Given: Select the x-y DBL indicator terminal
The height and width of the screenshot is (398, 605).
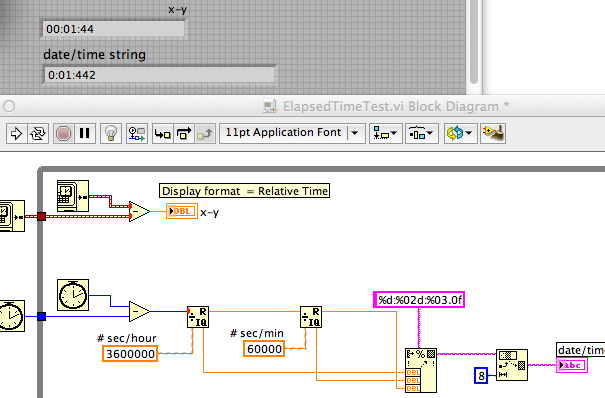Looking at the screenshot, I should (182, 211).
